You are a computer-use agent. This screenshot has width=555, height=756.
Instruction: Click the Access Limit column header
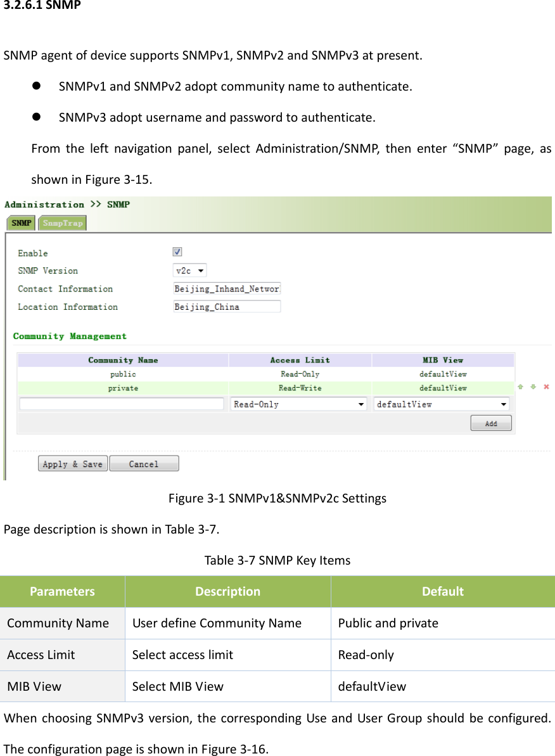(299, 359)
